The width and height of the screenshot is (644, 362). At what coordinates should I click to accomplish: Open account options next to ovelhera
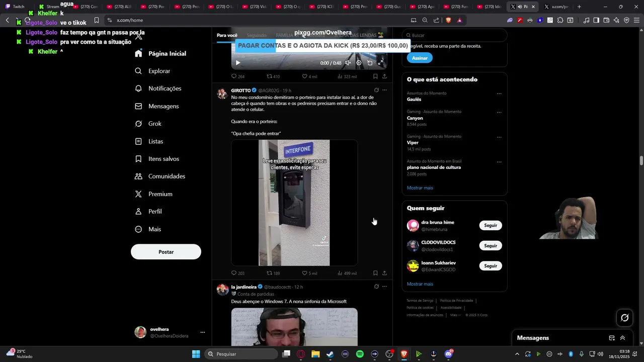tap(203, 332)
